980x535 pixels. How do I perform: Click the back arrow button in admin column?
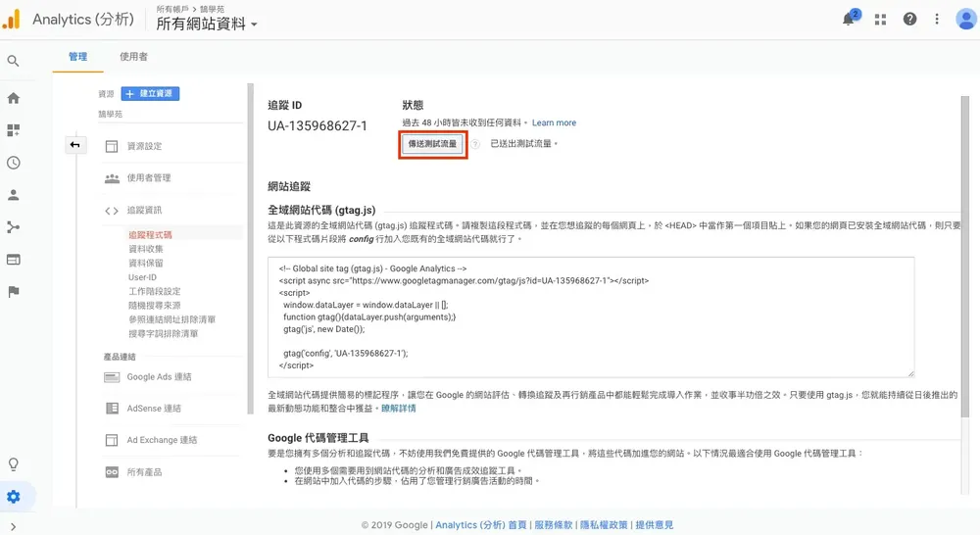(75, 145)
